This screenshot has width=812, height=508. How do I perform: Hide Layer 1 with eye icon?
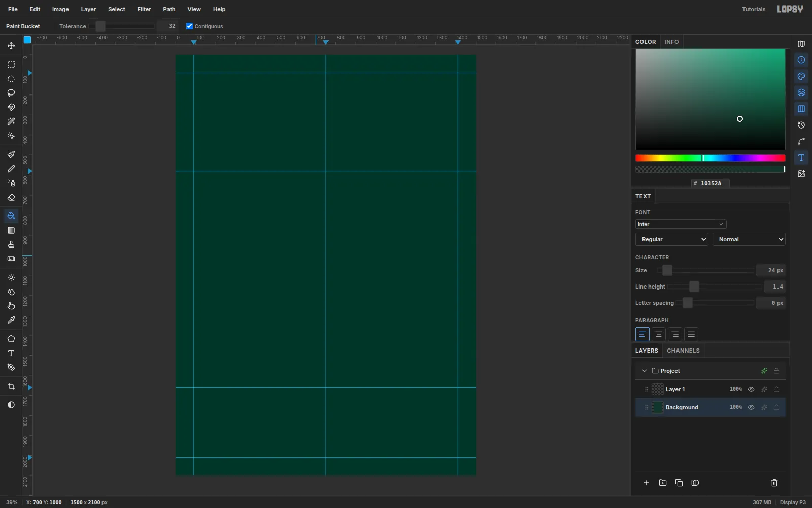(x=751, y=389)
